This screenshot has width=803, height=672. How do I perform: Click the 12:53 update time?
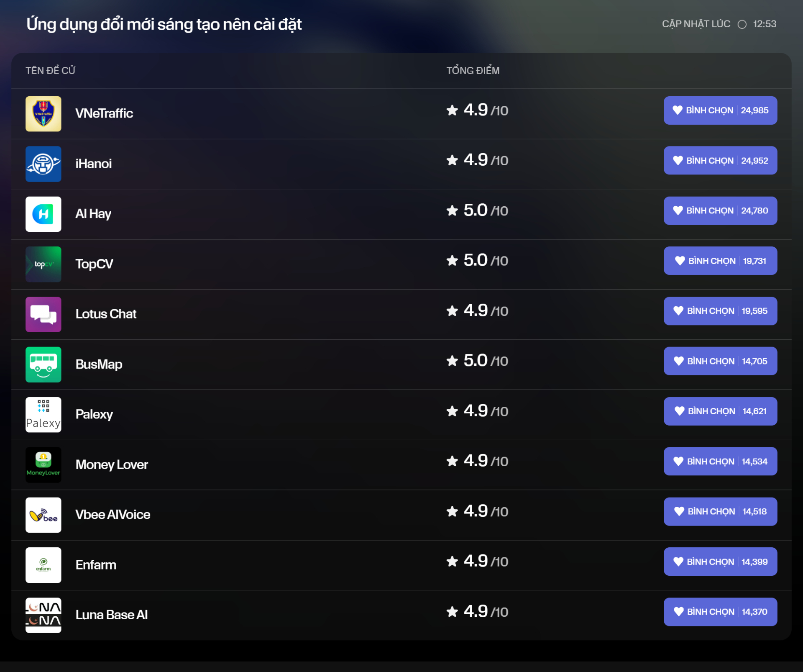[x=765, y=24]
